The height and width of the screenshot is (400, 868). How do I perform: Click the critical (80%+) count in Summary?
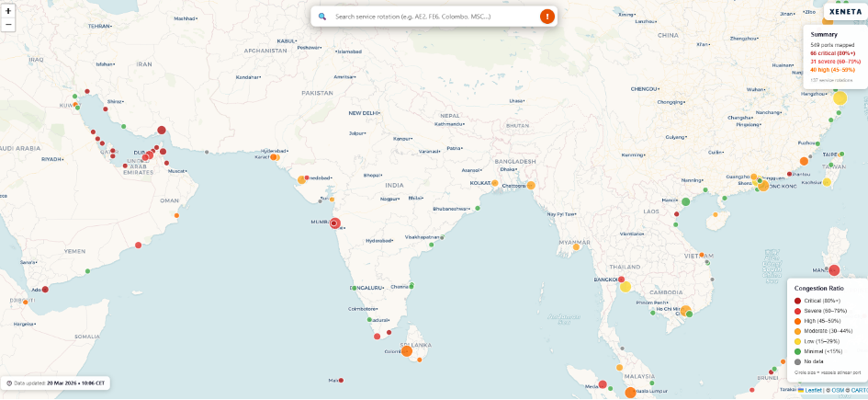[832, 53]
